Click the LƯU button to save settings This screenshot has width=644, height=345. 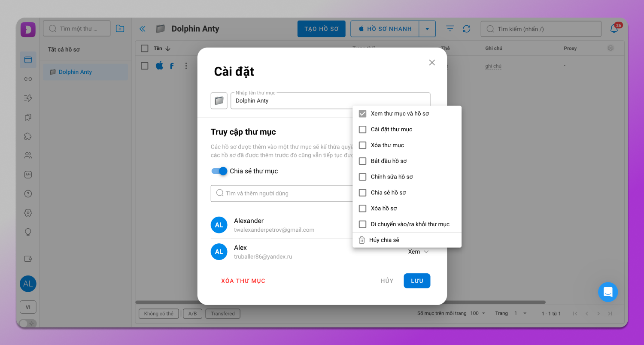click(x=416, y=281)
